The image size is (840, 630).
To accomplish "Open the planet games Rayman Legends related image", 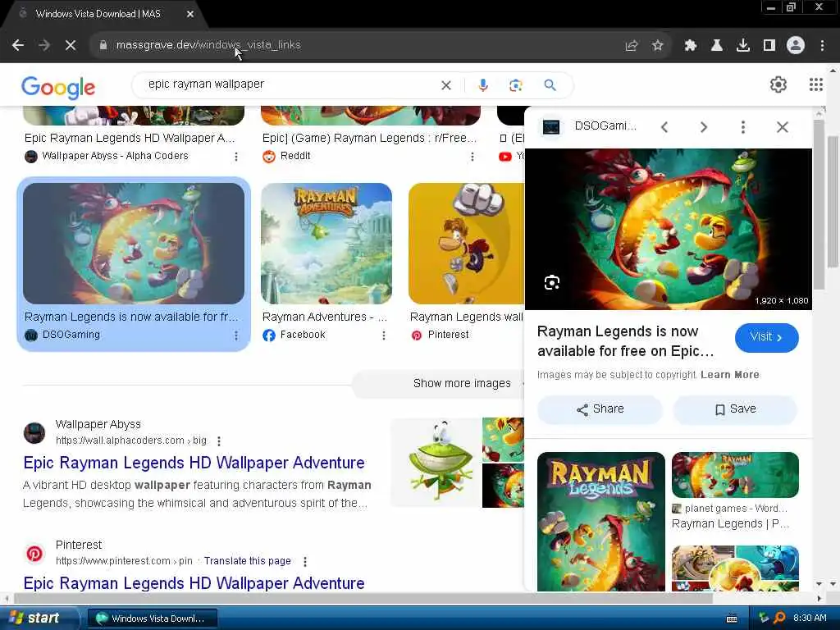I will [x=735, y=475].
